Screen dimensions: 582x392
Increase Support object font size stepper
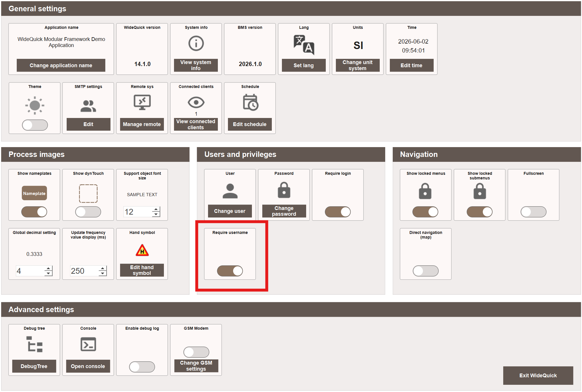pos(156,209)
